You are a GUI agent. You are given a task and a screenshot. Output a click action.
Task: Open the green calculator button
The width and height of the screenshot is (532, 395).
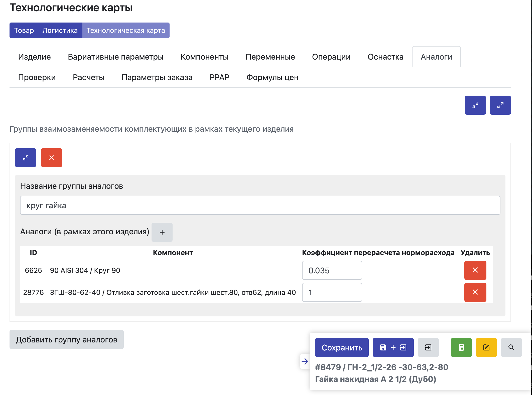tap(461, 347)
